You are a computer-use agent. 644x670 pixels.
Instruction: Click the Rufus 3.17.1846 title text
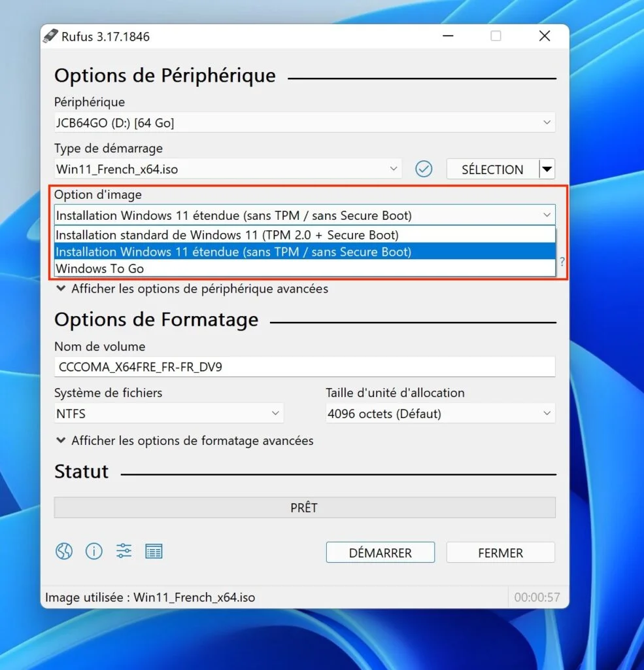point(105,37)
